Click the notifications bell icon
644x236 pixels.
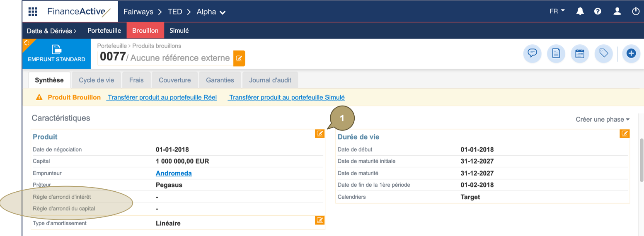(580, 12)
